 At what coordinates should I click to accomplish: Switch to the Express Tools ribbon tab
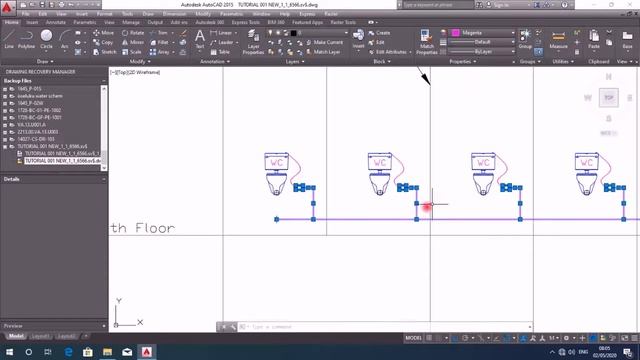[x=246, y=22]
